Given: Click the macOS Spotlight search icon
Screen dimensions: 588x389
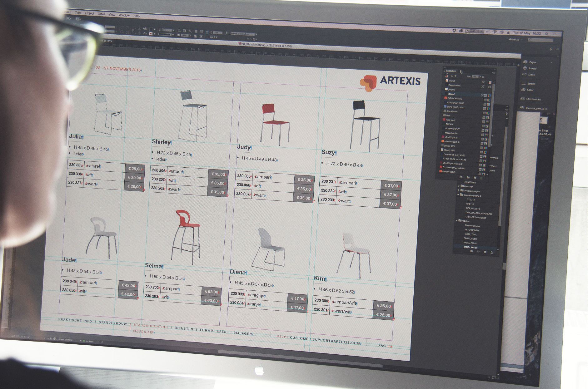Looking at the screenshot, I should pyautogui.click(x=546, y=33).
